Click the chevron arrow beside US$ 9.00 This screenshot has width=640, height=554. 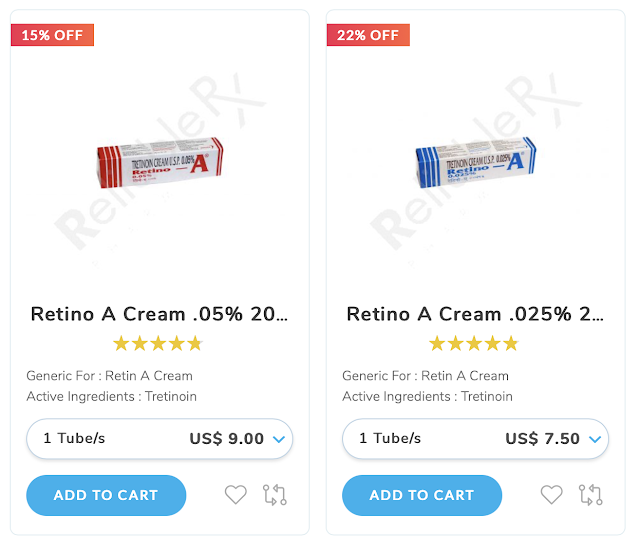279,439
